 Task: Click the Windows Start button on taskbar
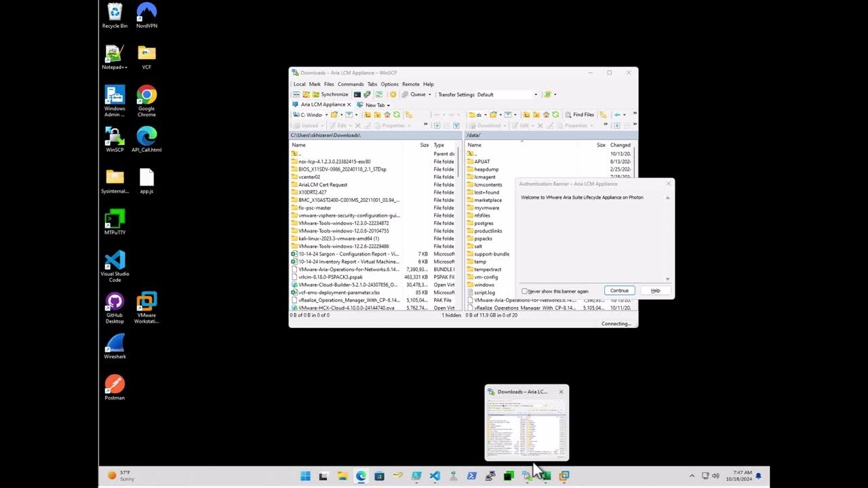[305, 476]
